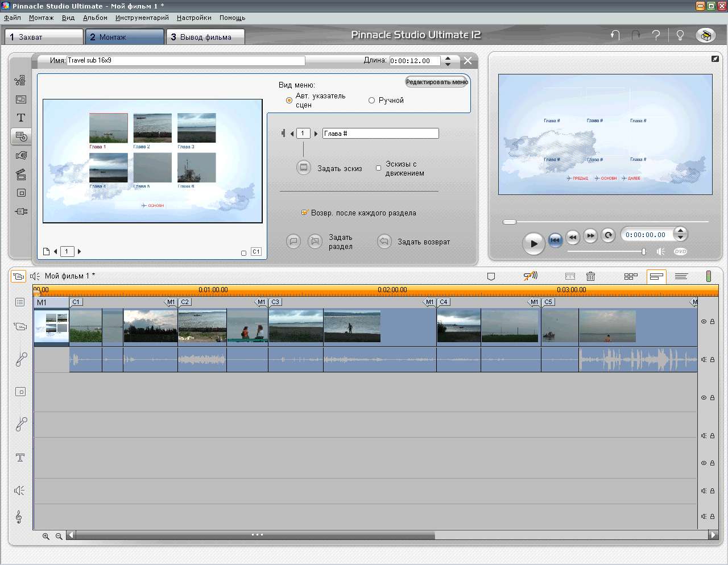Enable Эскизы с движением checkbox
Viewport: 728px width, 565px height.
point(379,168)
